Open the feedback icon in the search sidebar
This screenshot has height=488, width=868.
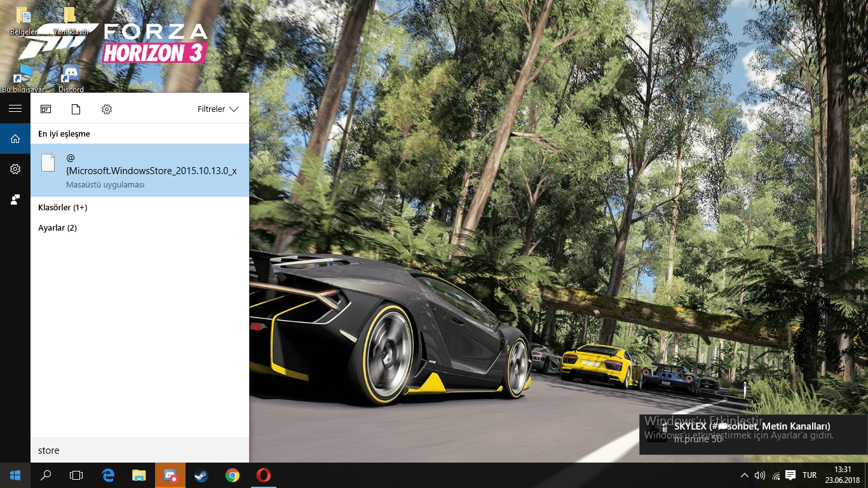point(15,200)
